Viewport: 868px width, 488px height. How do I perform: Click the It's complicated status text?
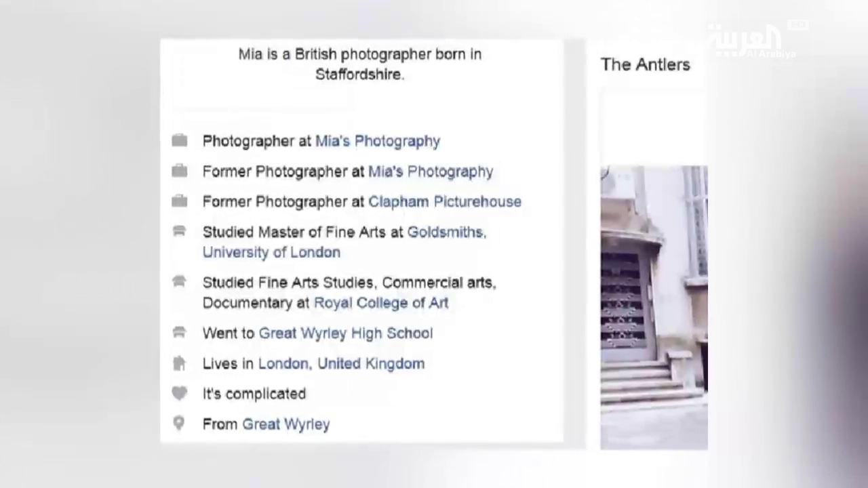(254, 394)
